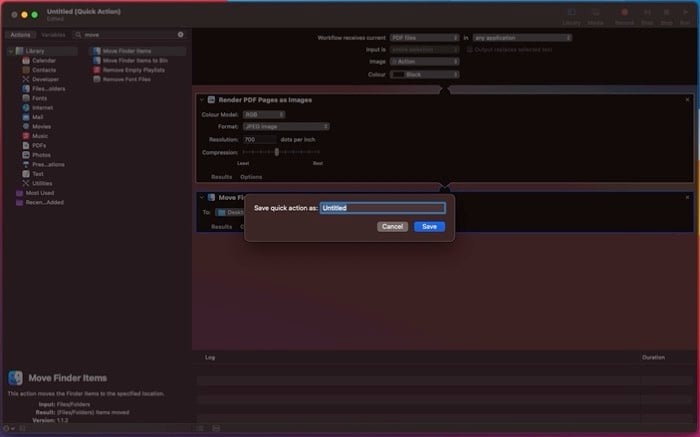
Task: Show the log list view icon
Action: coord(200,429)
